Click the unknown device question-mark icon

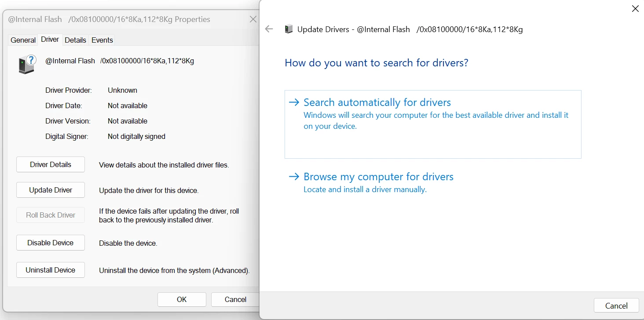tap(27, 64)
